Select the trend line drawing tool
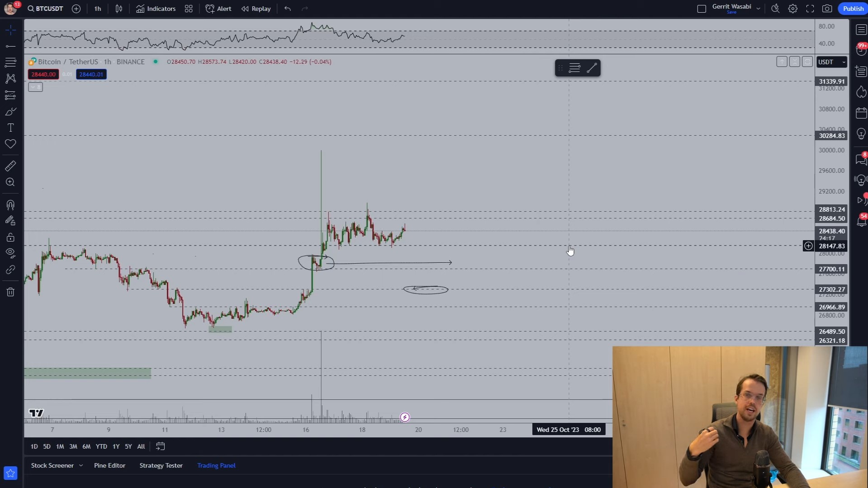868x488 pixels. click(10, 46)
